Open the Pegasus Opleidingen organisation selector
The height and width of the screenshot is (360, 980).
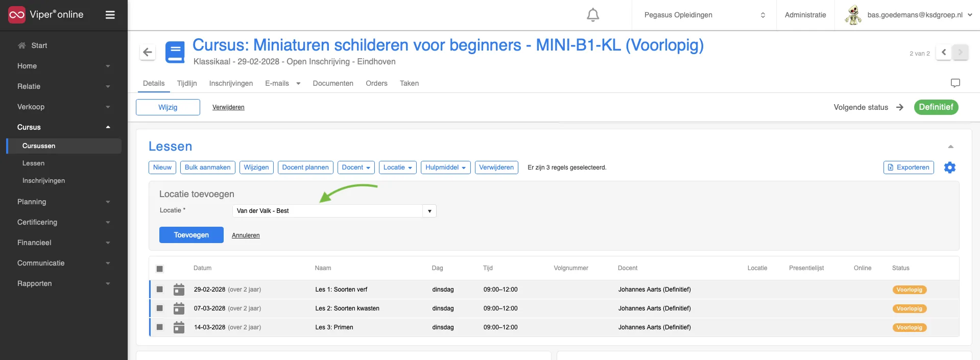click(x=704, y=15)
